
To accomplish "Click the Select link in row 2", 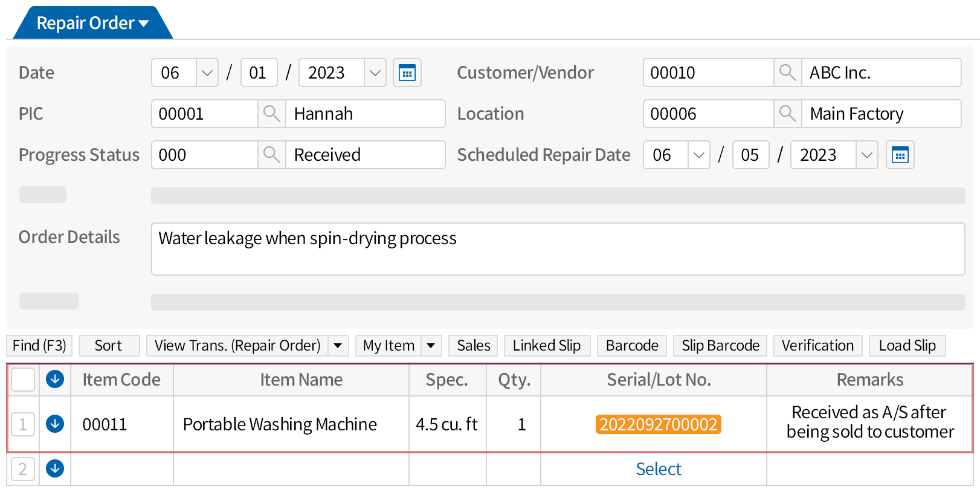I will pos(658,469).
